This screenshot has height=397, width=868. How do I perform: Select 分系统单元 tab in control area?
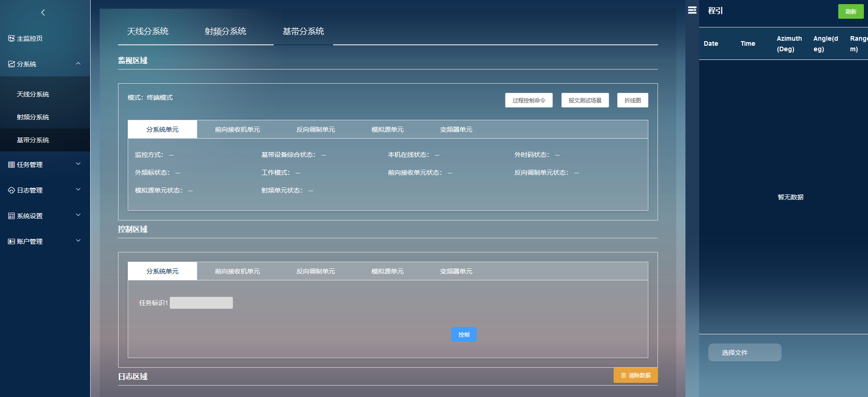pyautogui.click(x=162, y=271)
